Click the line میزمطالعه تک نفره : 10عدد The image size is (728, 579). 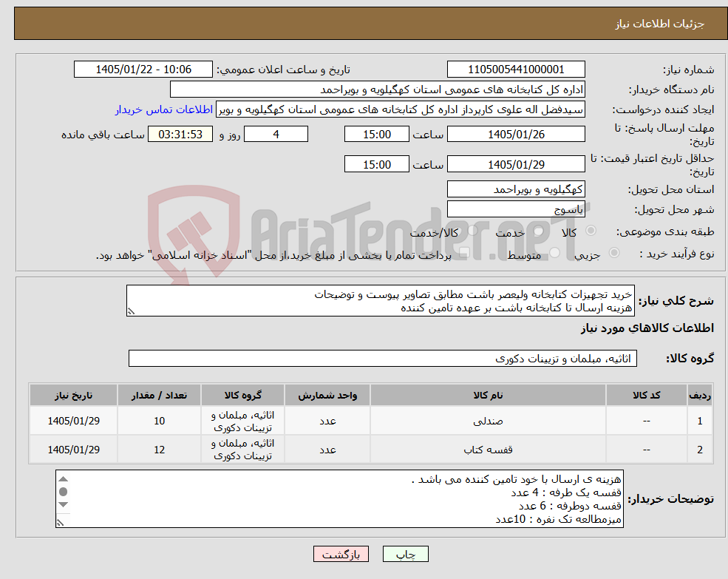tap(558, 519)
